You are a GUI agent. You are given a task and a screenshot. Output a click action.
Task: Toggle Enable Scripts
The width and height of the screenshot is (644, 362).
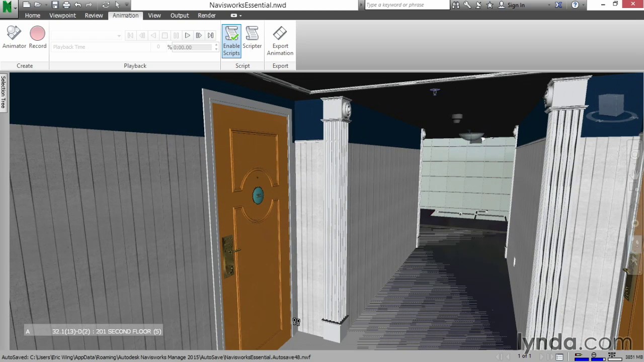(231, 41)
